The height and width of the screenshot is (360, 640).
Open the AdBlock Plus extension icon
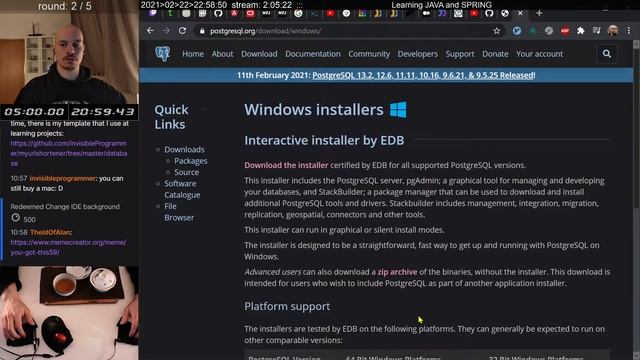[x=565, y=31]
